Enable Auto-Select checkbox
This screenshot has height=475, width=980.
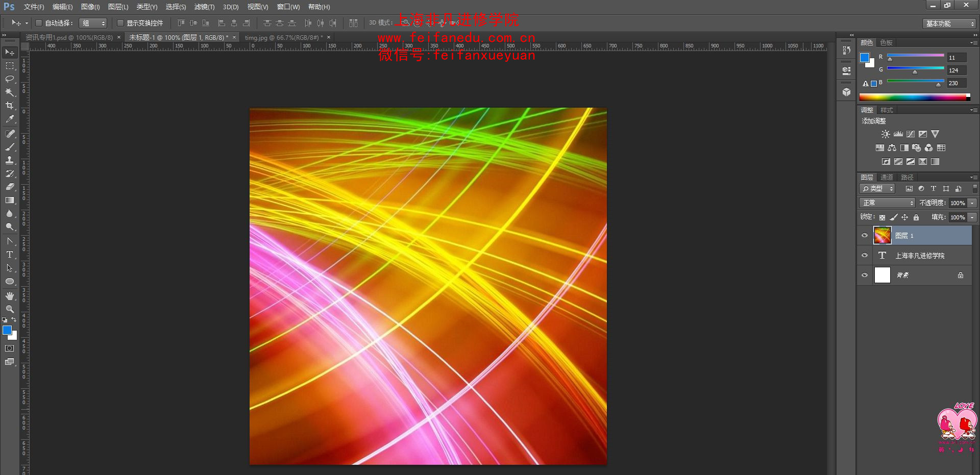pyautogui.click(x=38, y=23)
